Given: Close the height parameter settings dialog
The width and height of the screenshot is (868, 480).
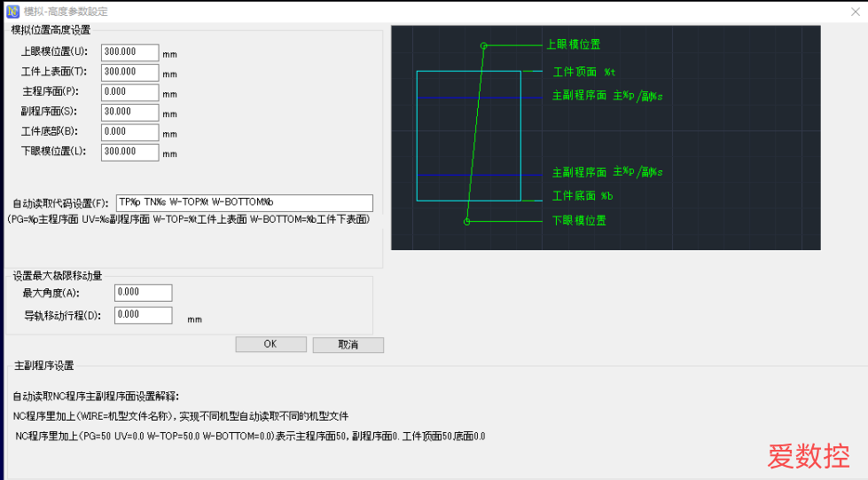Looking at the screenshot, I should pos(856,12).
